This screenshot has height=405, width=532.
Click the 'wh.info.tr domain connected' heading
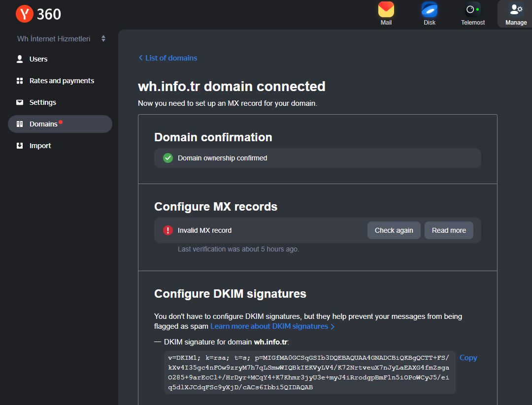(232, 87)
